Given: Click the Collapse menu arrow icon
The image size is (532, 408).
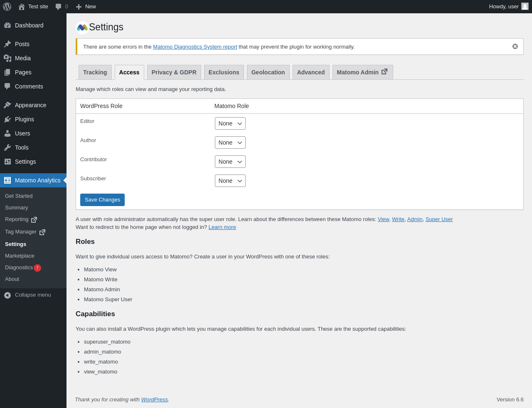Looking at the screenshot, I should click(7, 295).
